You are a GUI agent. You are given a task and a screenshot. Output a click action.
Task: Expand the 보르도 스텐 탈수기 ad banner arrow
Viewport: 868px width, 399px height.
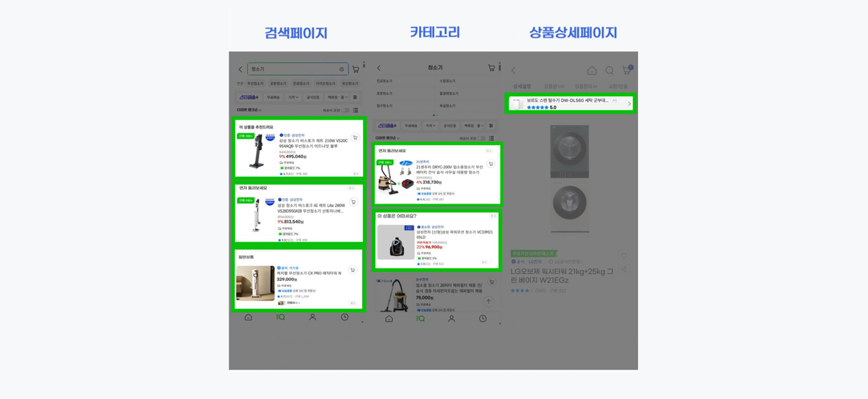pos(629,104)
